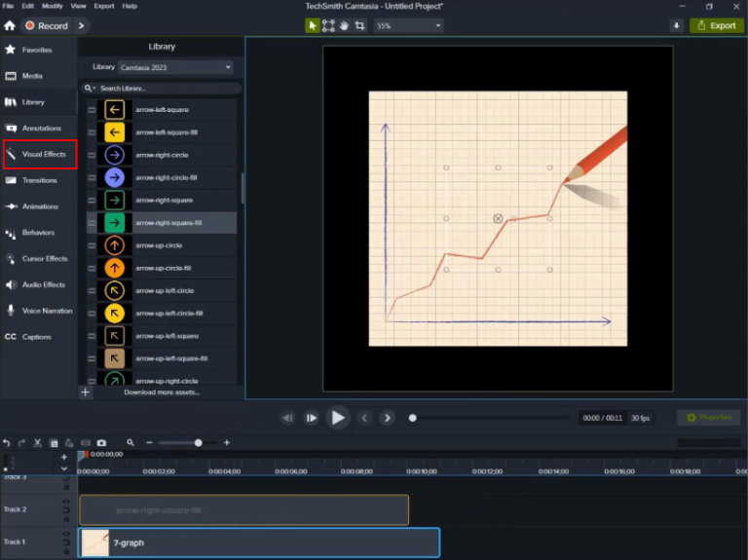Click the camera snapshot icon

[101, 443]
